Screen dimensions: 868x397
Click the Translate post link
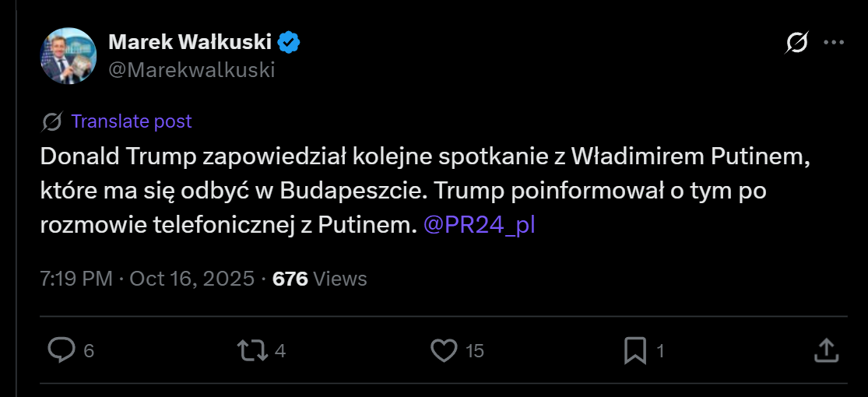tap(131, 121)
